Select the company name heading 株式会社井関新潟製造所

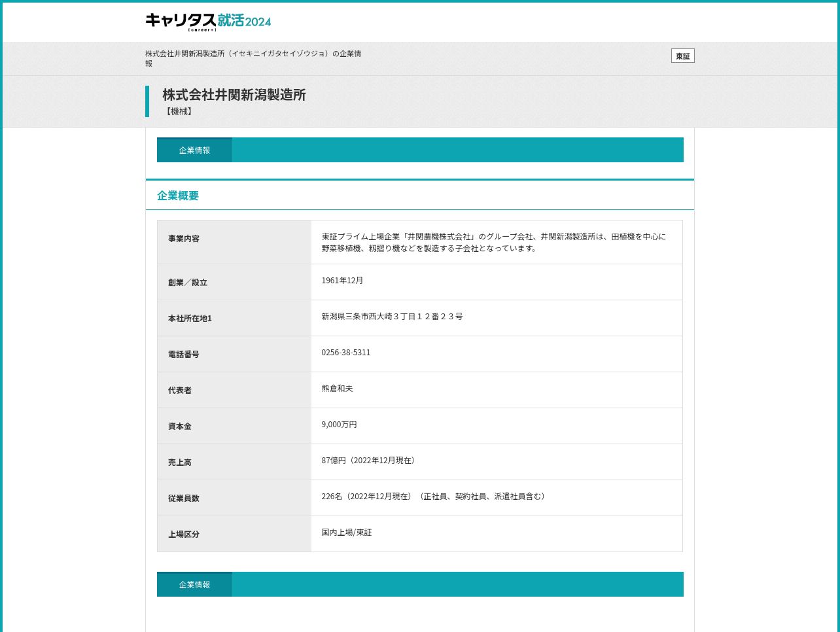[234, 95]
